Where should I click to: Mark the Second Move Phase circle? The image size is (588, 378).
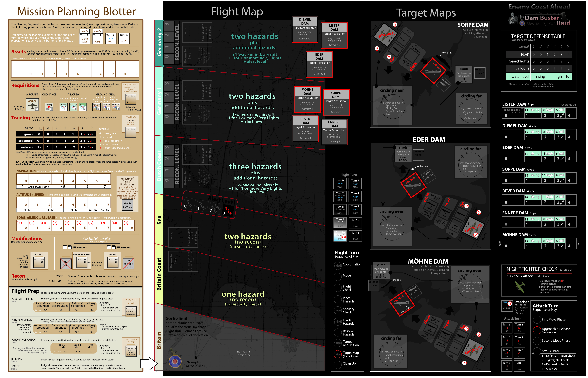tap(537, 341)
